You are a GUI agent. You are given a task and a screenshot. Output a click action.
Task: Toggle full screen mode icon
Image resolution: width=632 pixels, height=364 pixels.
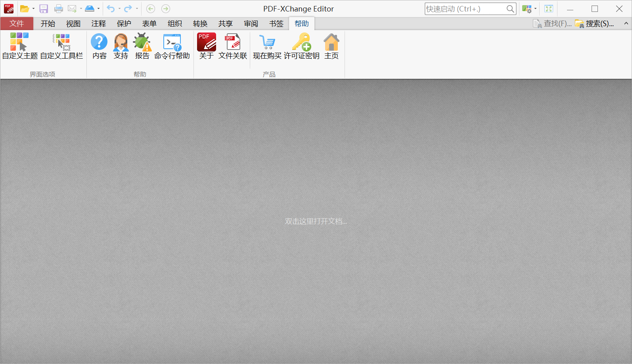pos(549,9)
